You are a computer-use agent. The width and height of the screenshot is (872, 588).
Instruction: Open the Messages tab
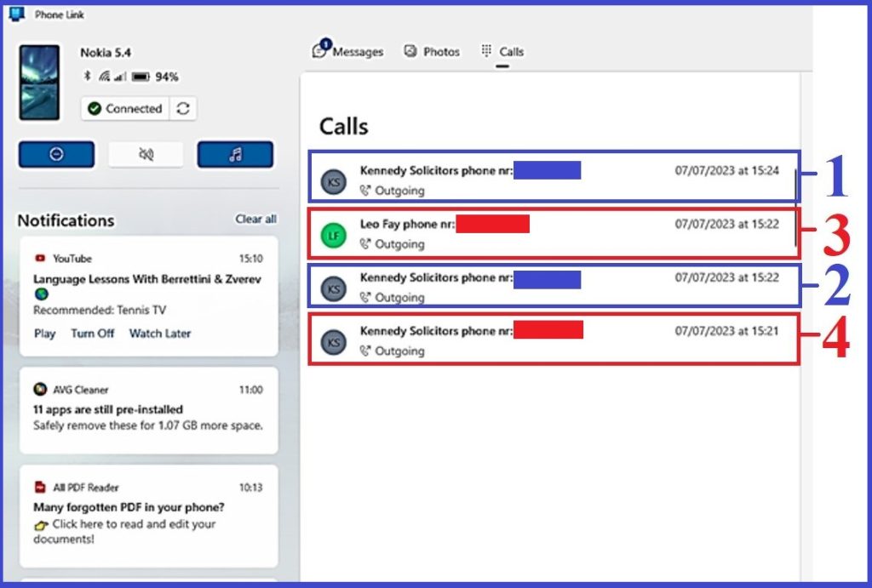(x=348, y=52)
